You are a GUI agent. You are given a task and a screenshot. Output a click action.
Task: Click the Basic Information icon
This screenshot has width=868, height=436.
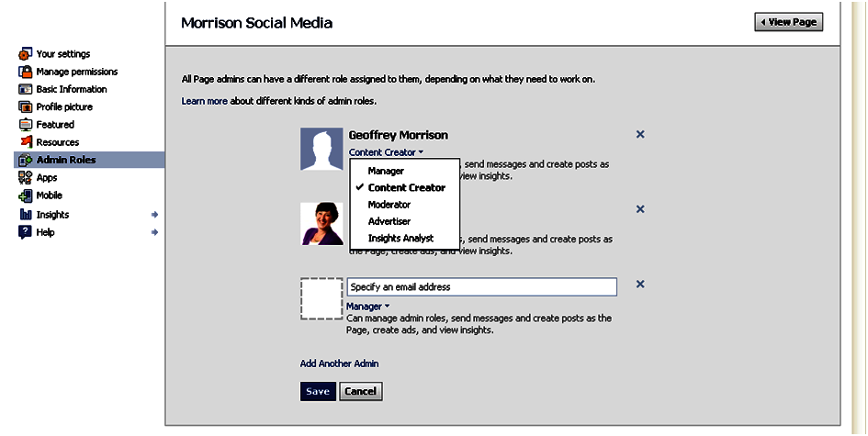pyautogui.click(x=25, y=89)
